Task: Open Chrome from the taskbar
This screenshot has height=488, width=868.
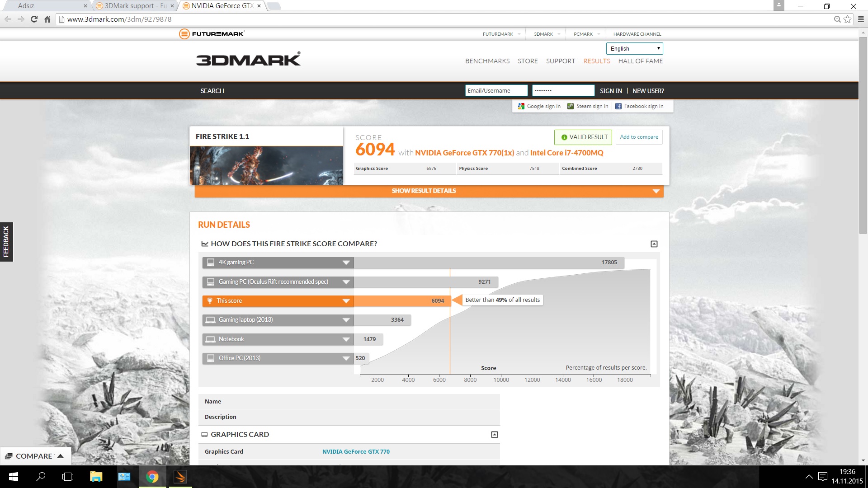Action: point(152,477)
